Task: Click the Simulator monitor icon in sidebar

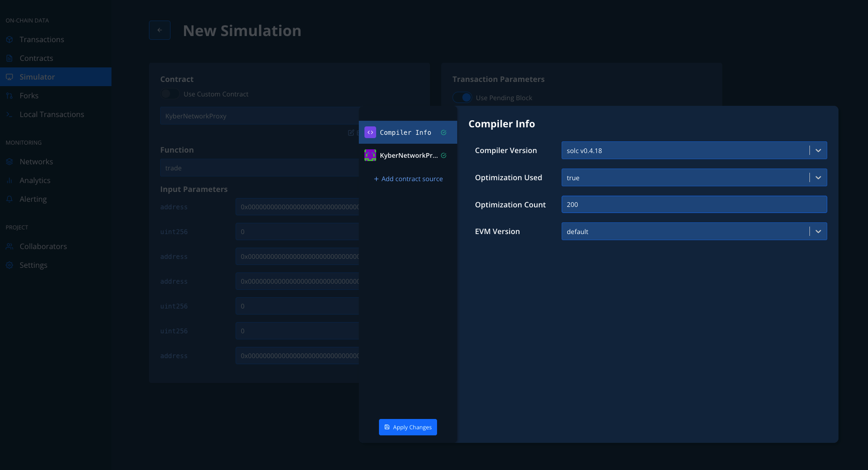Action: 9,77
